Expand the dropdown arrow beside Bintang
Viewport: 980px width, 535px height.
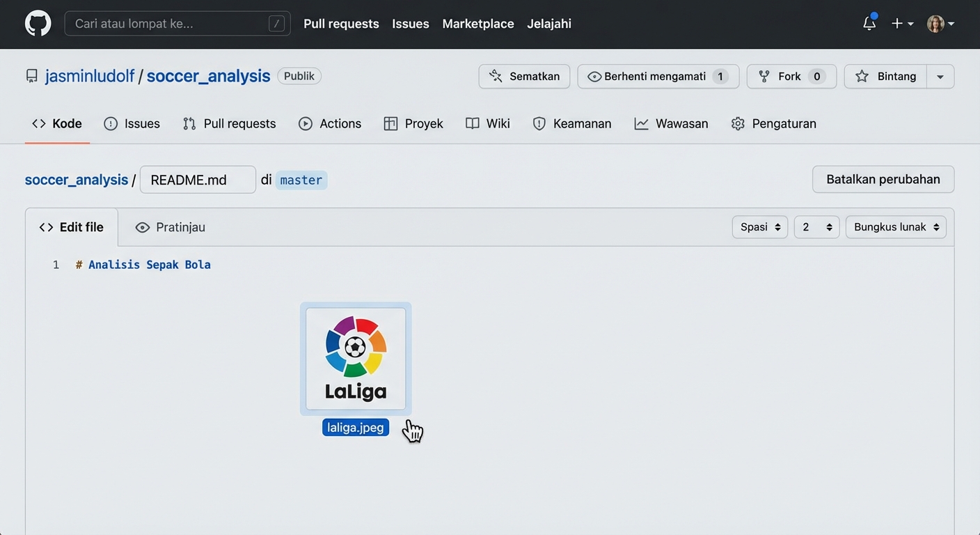point(940,77)
